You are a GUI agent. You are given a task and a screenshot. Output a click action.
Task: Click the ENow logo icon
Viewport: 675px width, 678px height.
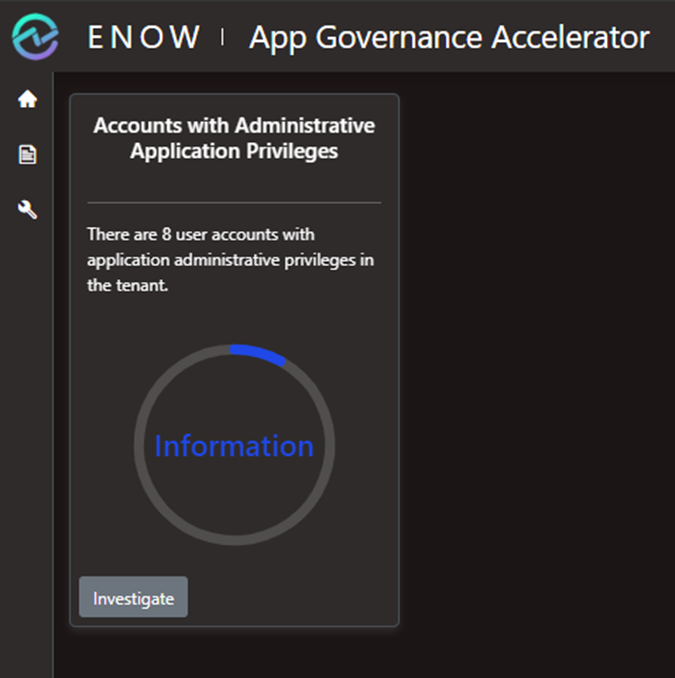point(35,37)
